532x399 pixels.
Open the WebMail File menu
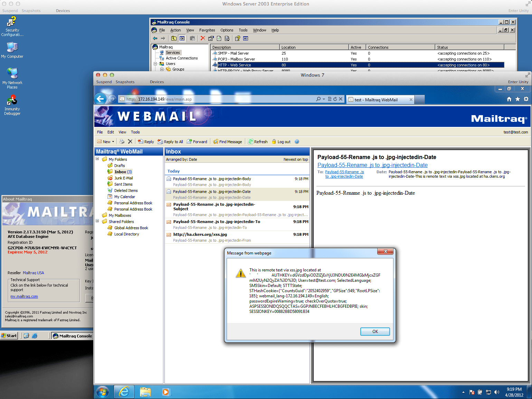click(x=100, y=132)
